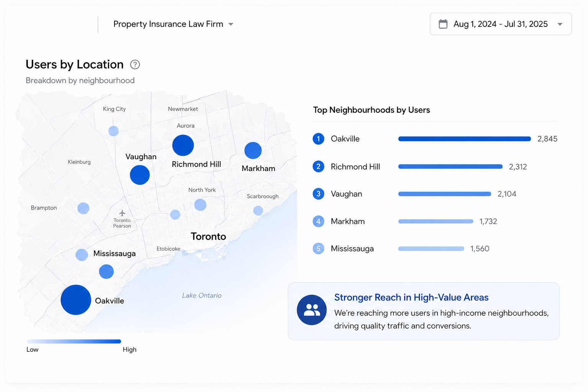
Task: Click the help icon beside Users by Location
Action: coord(135,65)
